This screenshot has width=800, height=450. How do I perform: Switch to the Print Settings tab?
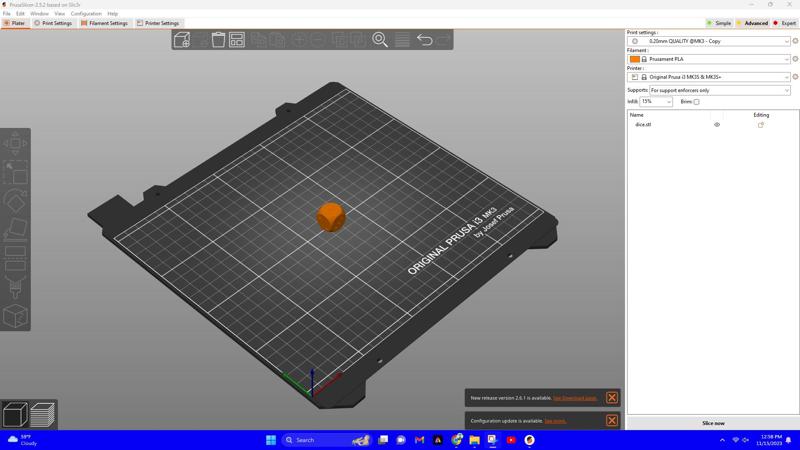pos(53,23)
